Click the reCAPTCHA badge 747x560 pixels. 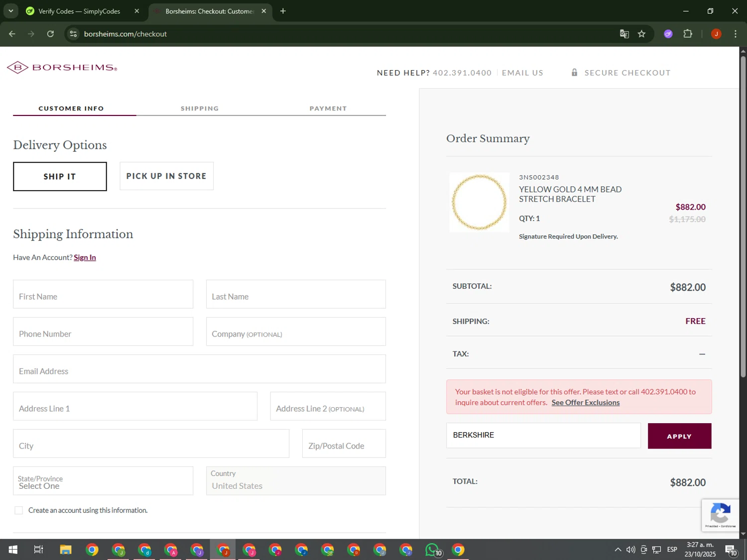(720, 515)
